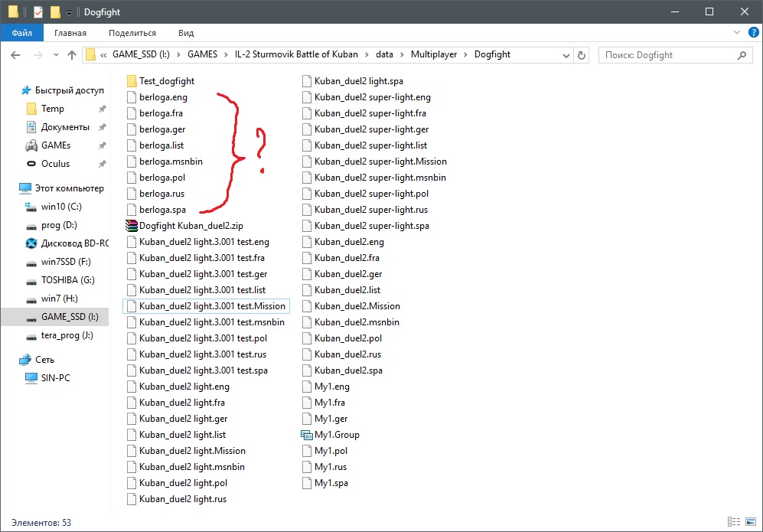Select berloga.msnbin file
Viewport: 763px width, 532px height.
tap(171, 162)
